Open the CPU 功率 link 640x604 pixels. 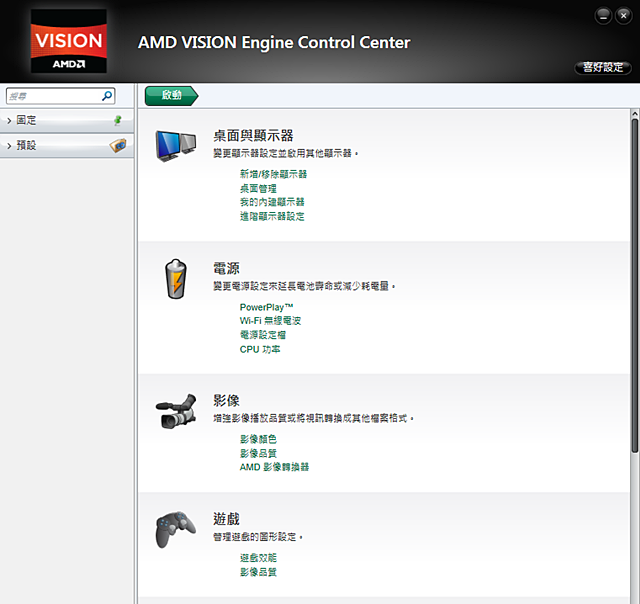click(260, 349)
